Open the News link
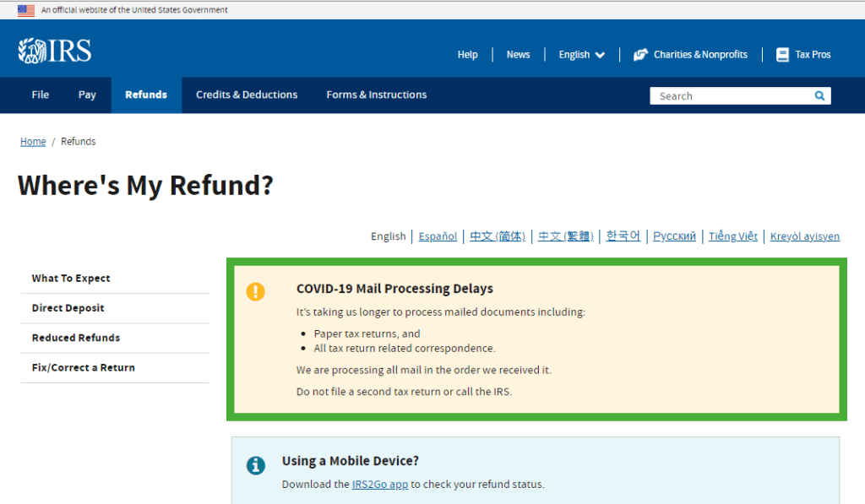Screen dimensions: 865x504 pyautogui.click(x=518, y=55)
